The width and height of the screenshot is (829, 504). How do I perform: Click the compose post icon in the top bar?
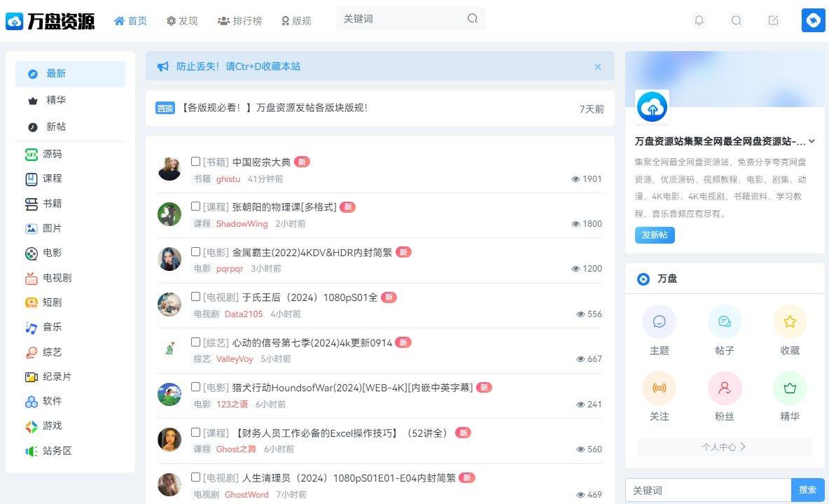773,20
